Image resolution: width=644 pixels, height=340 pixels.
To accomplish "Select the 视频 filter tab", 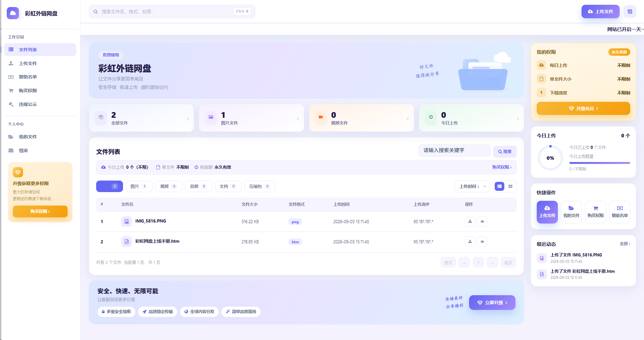I will click(x=169, y=186).
